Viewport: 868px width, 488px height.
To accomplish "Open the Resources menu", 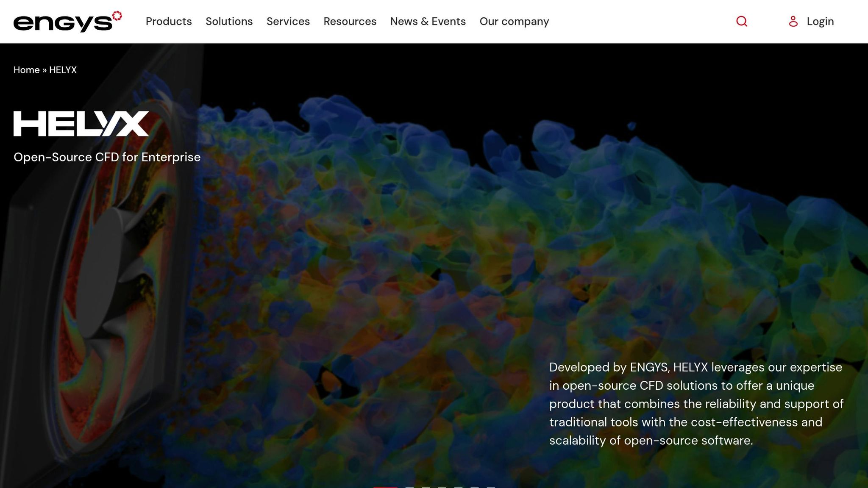I will point(350,21).
